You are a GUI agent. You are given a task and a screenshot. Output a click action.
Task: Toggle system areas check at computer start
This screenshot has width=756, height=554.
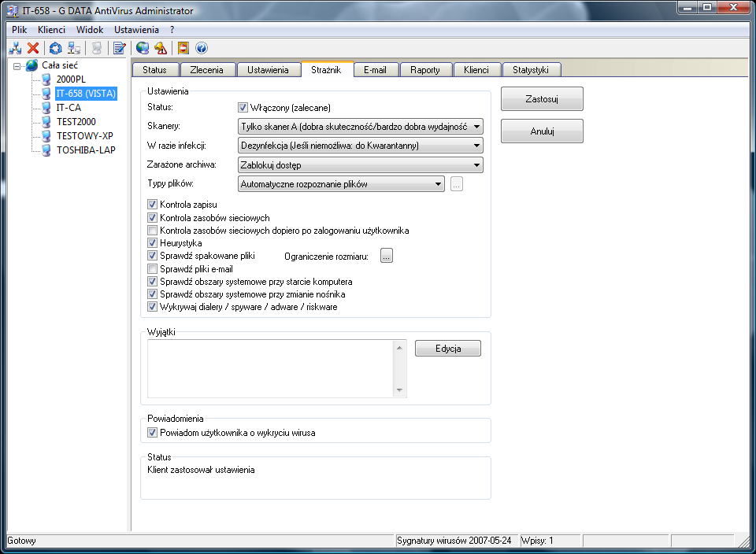coord(152,282)
